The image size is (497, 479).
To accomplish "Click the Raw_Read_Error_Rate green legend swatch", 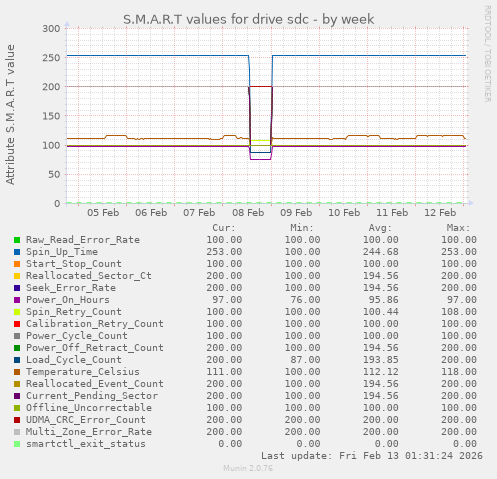I will [17, 240].
